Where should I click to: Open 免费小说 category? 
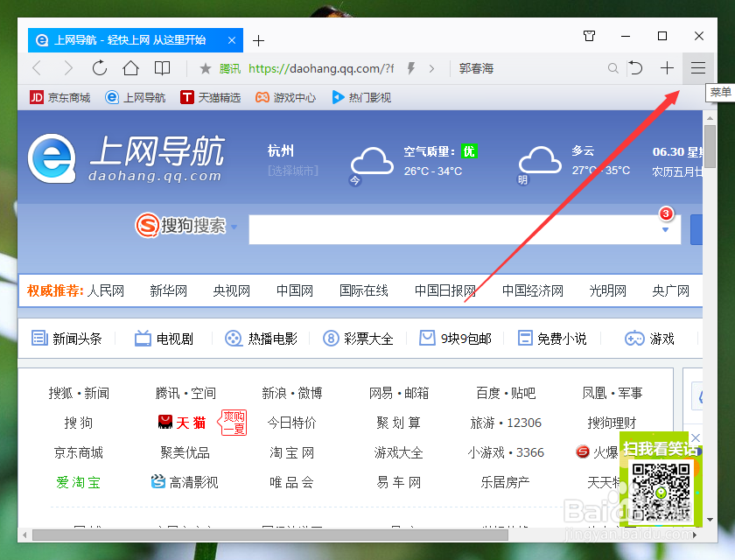(552, 339)
